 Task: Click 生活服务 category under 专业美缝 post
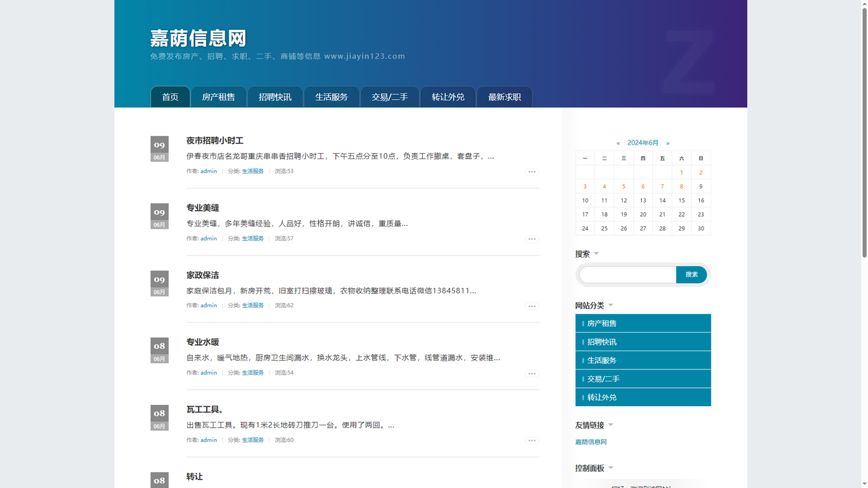pos(253,239)
